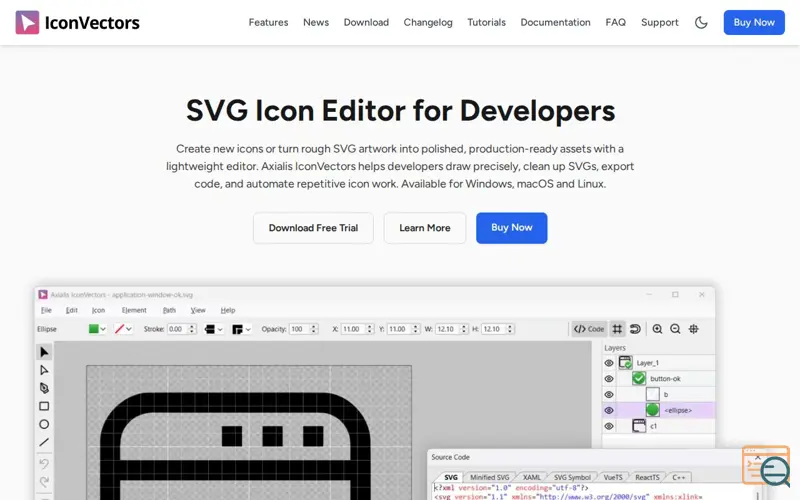800x500 pixels.
Task: Click the Layer_1 thumbnail
Action: [x=626, y=363]
